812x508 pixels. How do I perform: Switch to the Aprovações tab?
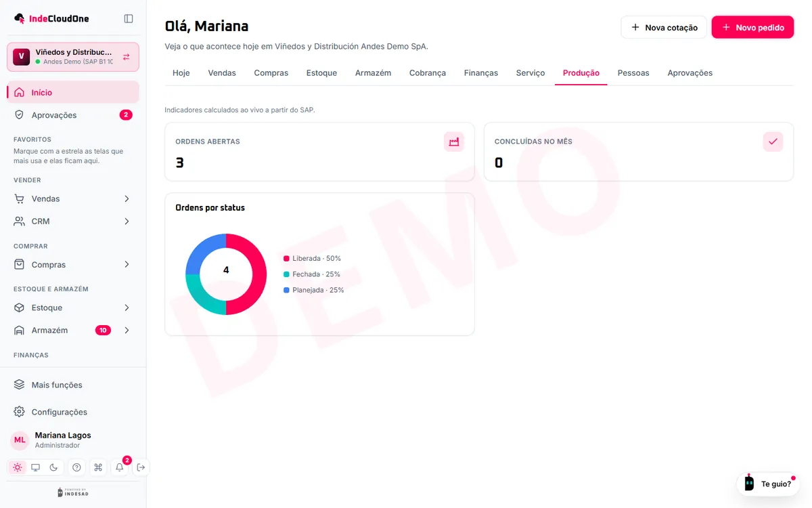coord(690,72)
